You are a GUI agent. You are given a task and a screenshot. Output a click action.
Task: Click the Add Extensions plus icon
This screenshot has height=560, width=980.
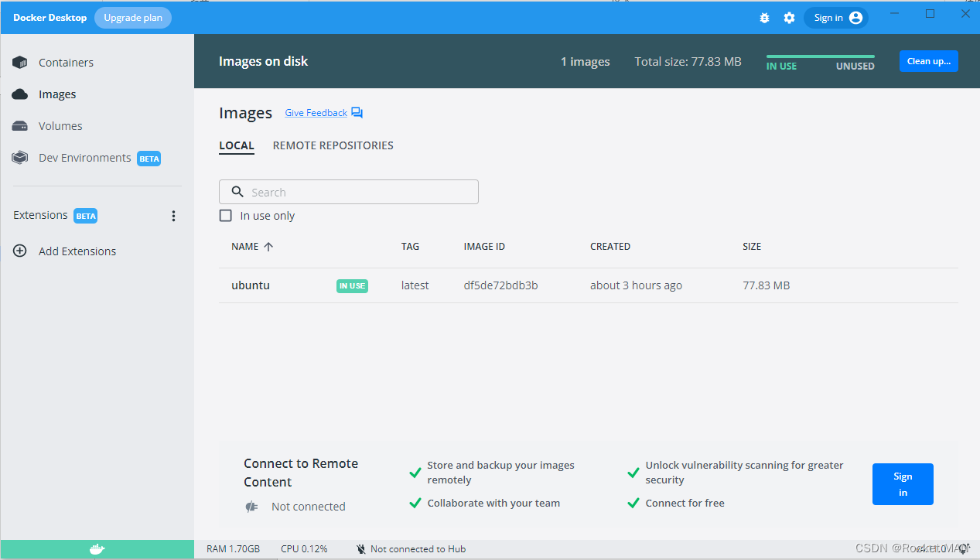19,251
